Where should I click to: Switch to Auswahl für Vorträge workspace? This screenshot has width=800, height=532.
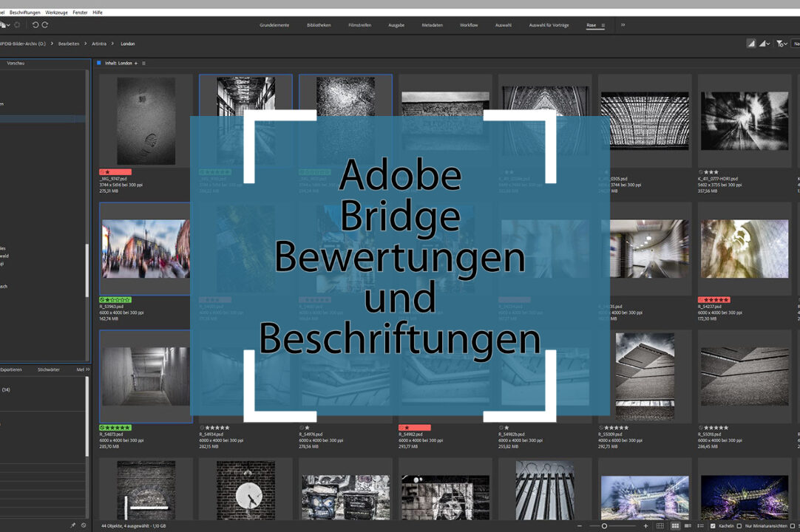[549, 25]
